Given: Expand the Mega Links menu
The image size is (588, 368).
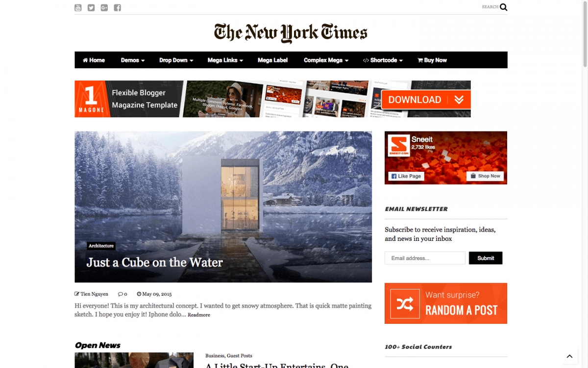Looking at the screenshot, I should point(225,60).
